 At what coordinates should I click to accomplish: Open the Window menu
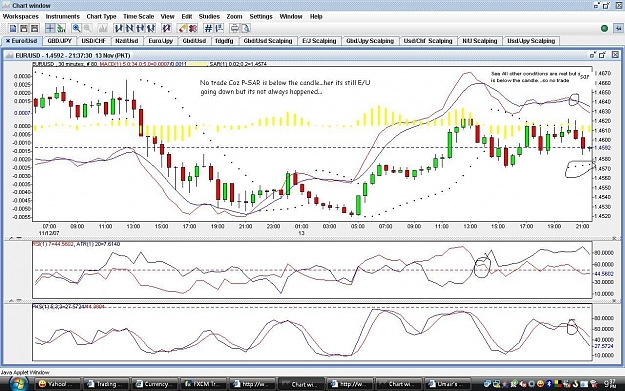[x=291, y=16]
